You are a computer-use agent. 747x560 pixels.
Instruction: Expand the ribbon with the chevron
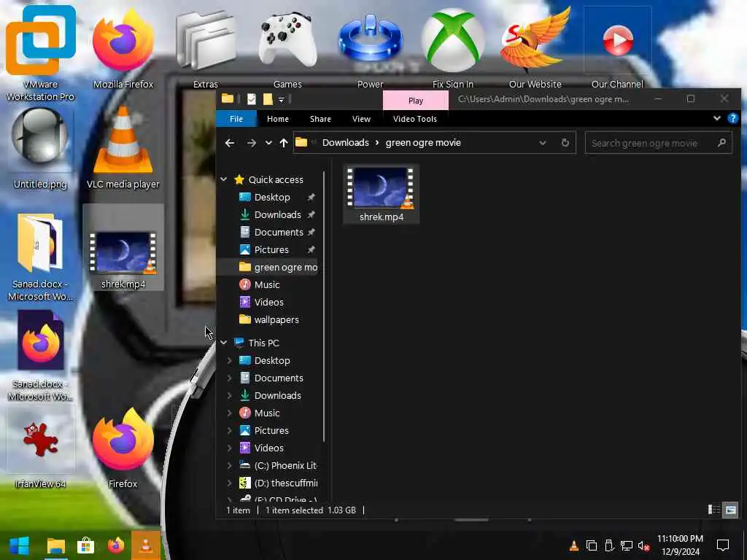click(716, 119)
